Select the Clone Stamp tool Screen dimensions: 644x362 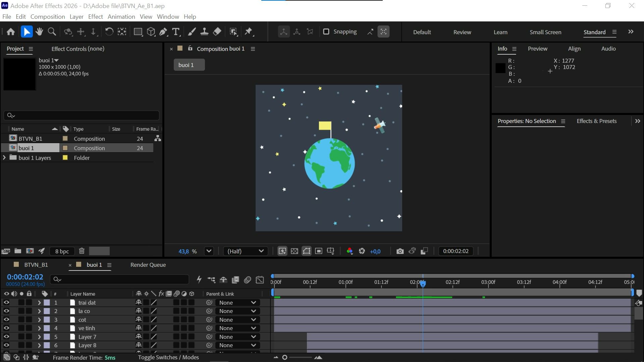(x=204, y=32)
